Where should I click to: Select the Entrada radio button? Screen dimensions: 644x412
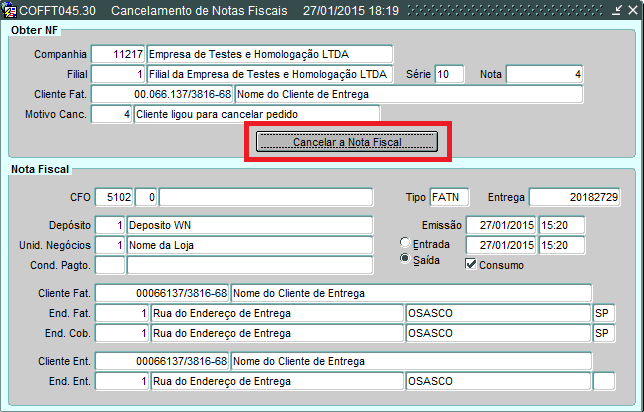click(405, 243)
